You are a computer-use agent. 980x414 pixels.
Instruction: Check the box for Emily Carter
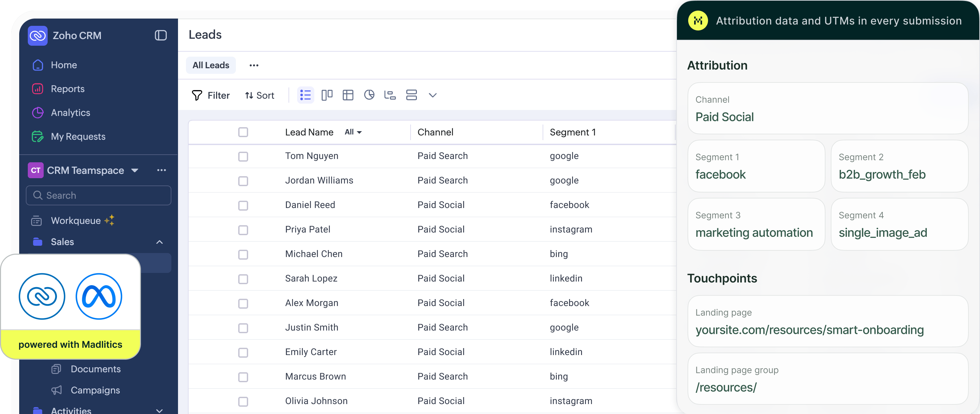243,353
